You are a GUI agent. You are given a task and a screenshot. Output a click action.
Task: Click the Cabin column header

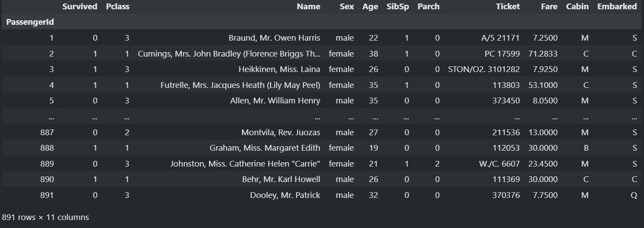pos(577,7)
